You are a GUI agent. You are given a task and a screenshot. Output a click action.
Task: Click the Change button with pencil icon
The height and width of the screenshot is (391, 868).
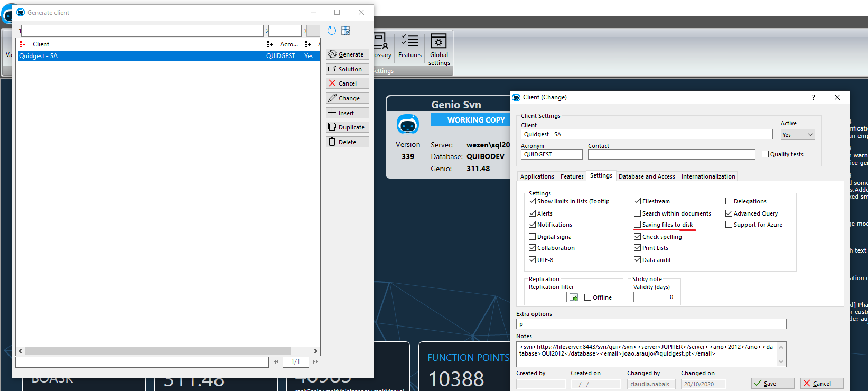[x=348, y=98]
